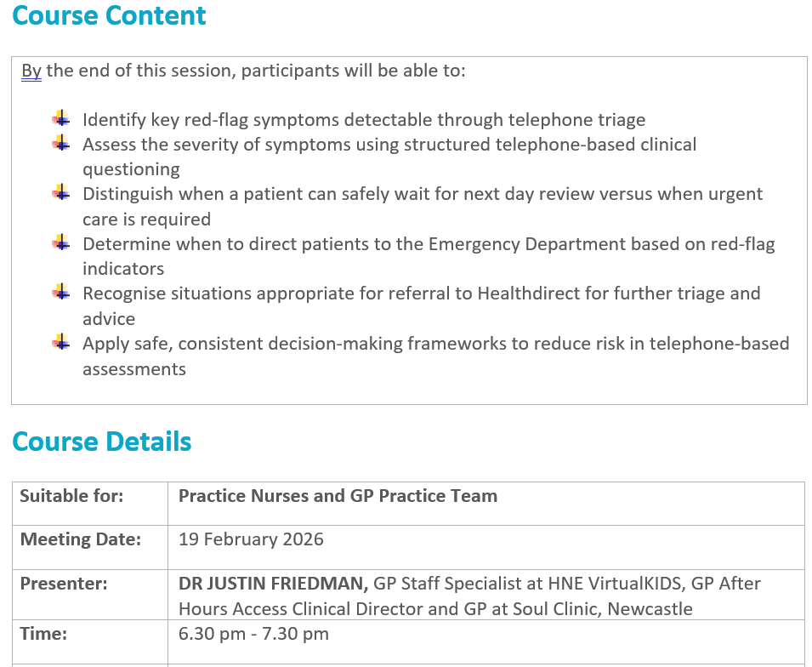Image resolution: width=812 pixels, height=667 pixels.
Task: Click the "Presenter:" label cell
Action: (64, 584)
